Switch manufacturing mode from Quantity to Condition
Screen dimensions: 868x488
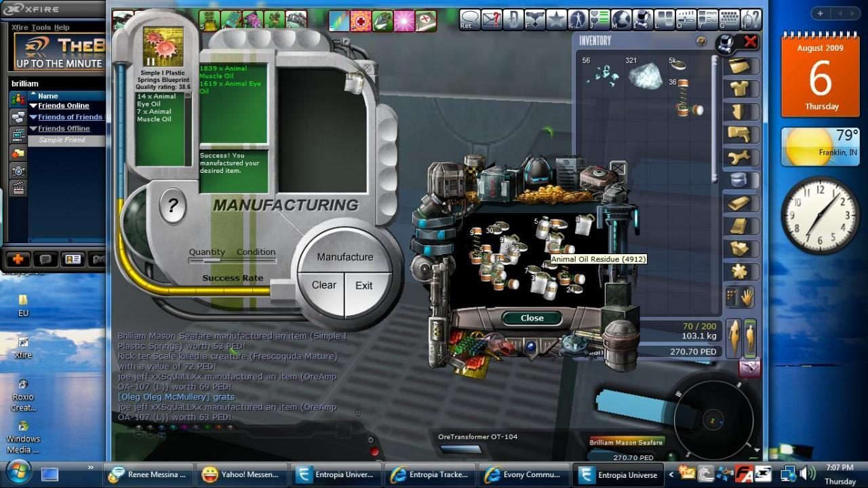pyautogui.click(x=256, y=251)
